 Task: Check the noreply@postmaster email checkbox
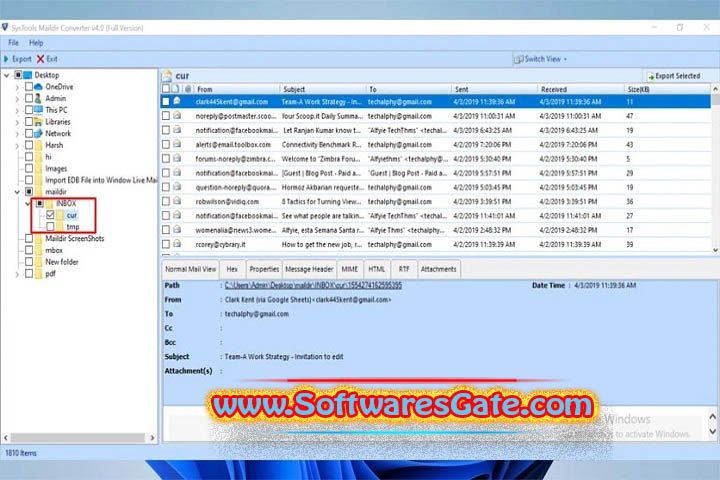pos(166,116)
